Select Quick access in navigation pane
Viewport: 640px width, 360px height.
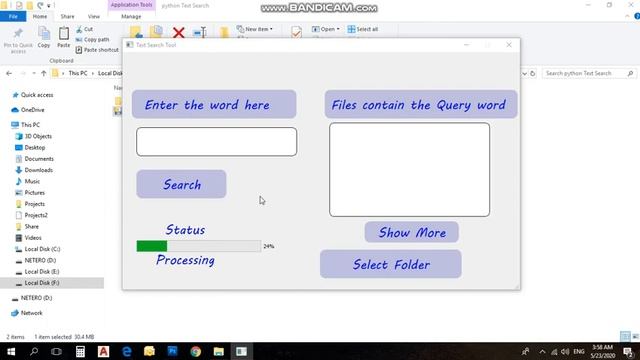37,95
